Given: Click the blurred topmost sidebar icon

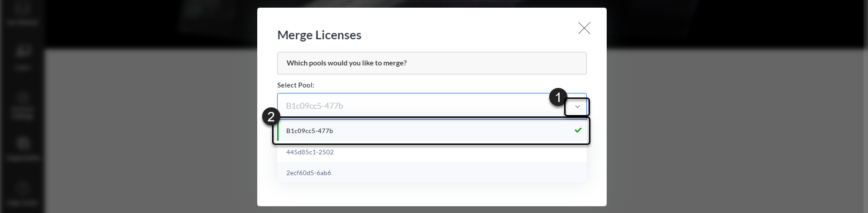Looking at the screenshot, I should [23, 14].
